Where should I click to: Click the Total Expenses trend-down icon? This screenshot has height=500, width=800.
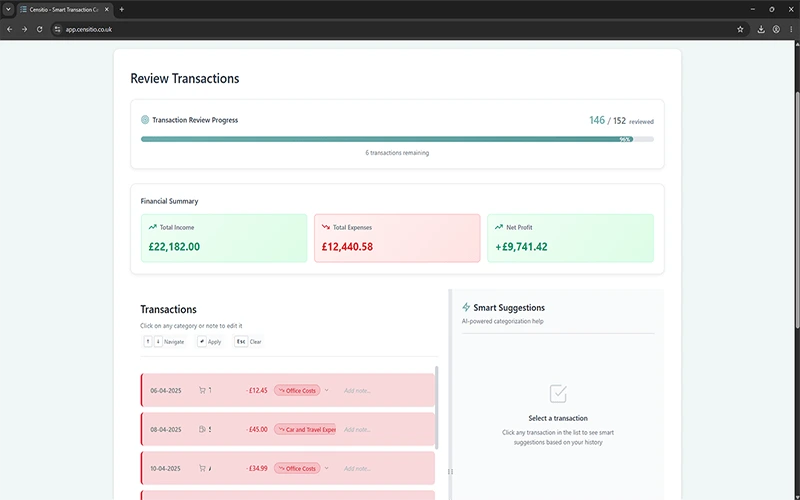326,227
